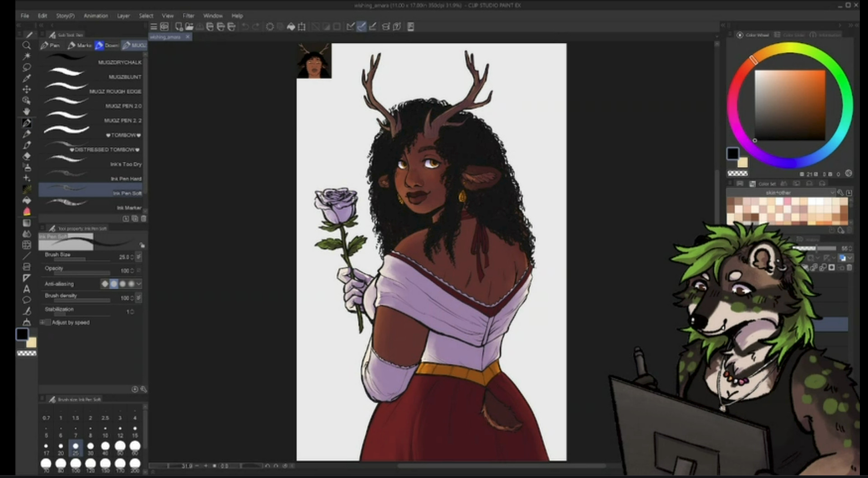Viewport: 868px width, 478px height.
Task: Select transparent color swatch under tool palette
Action: point(27,353)
